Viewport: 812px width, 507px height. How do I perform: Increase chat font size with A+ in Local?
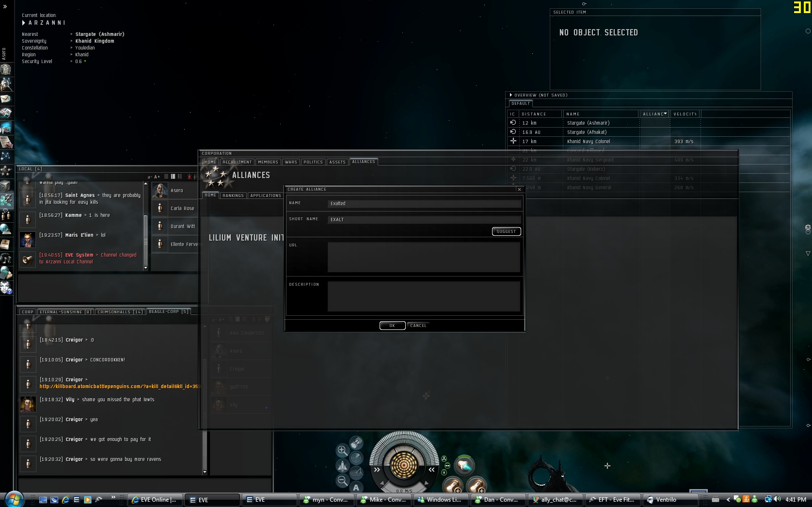(157, 177)
